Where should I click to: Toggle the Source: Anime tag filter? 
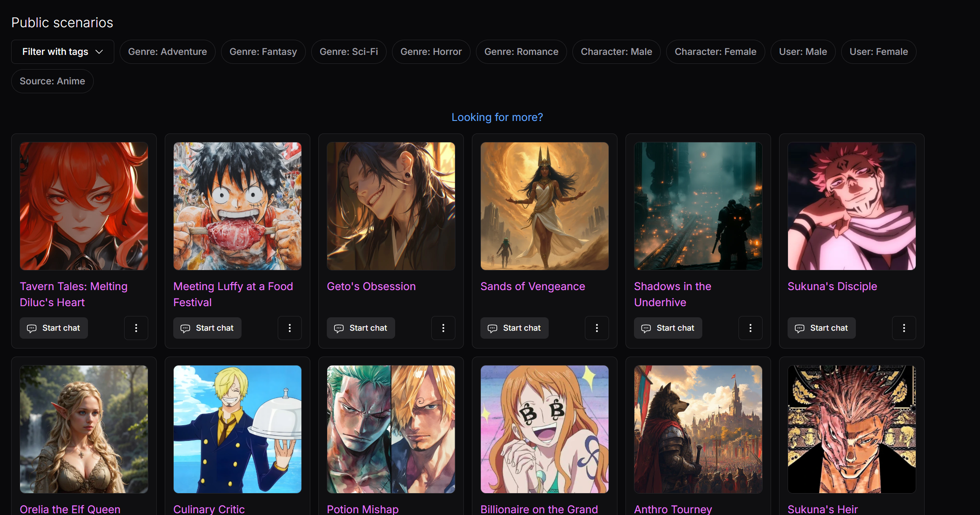click(x=52, y=81)
